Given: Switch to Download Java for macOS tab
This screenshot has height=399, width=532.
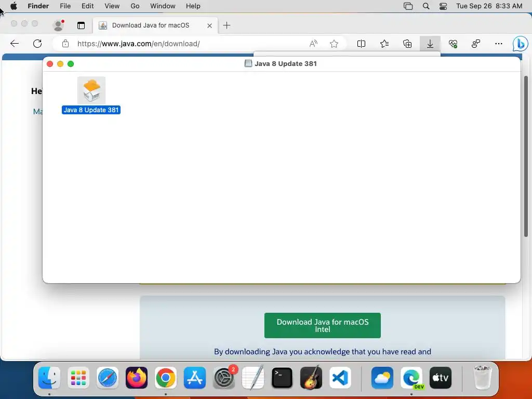Looking at the screenshot, I should (151, 25).
